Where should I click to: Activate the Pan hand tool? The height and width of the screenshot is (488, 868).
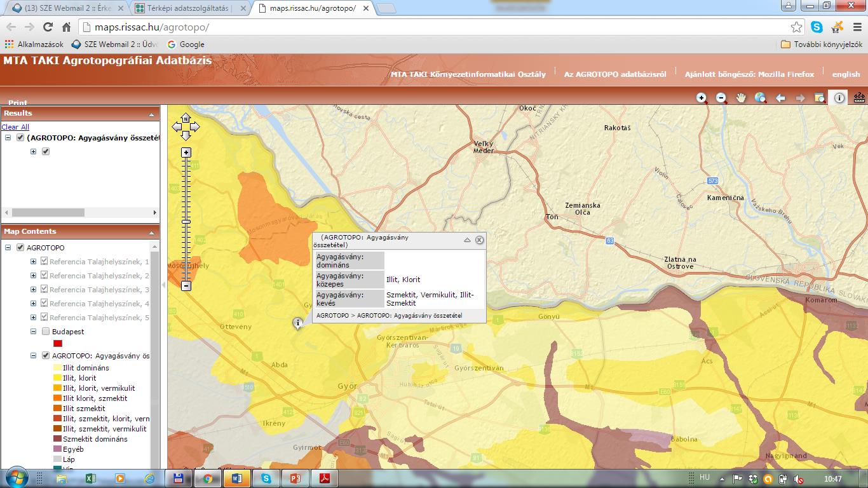tap(741, 98)
